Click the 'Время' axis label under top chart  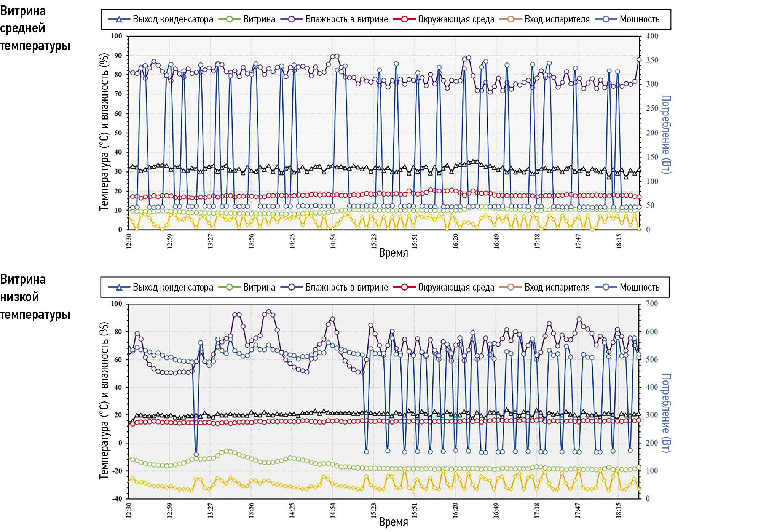pyautogui.click(x=393, y=253)
